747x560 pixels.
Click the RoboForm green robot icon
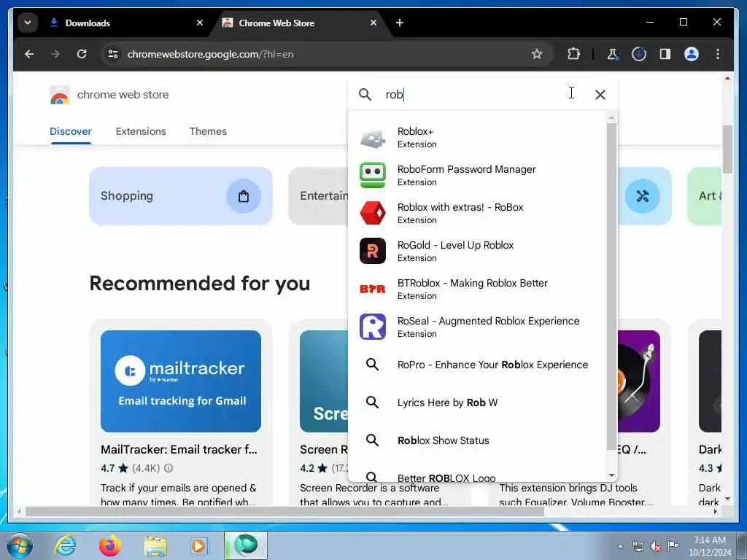[373, 175]
